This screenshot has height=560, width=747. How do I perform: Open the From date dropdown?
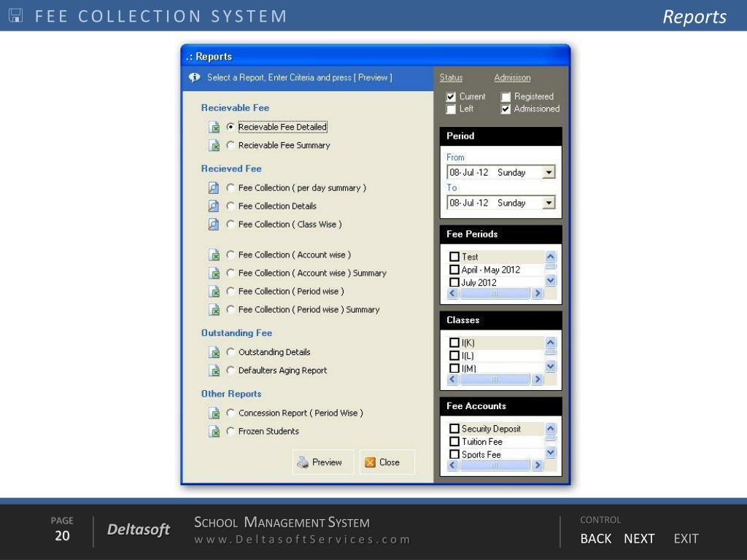pos(549,172)
